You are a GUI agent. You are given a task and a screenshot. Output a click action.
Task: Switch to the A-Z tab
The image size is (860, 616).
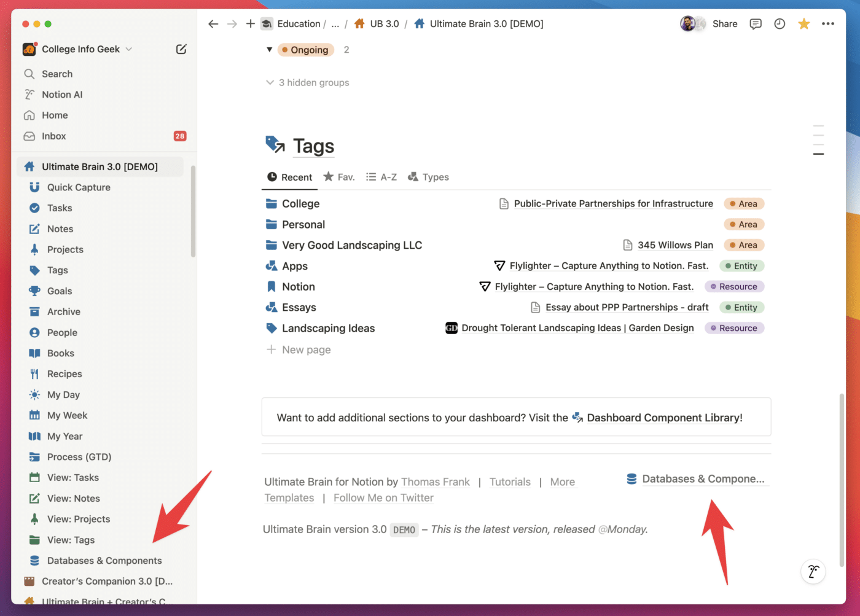[x=381, y=177]
